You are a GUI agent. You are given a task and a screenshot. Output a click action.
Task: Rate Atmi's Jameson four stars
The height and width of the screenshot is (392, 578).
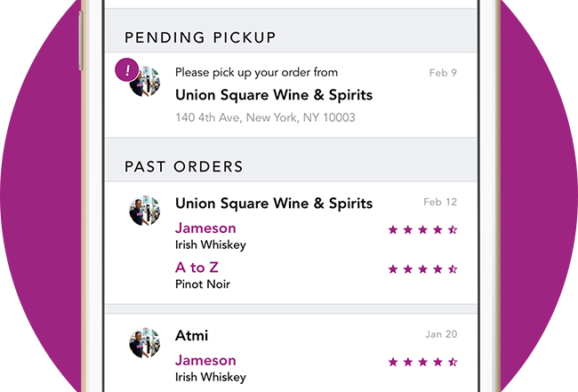point(438,362)
